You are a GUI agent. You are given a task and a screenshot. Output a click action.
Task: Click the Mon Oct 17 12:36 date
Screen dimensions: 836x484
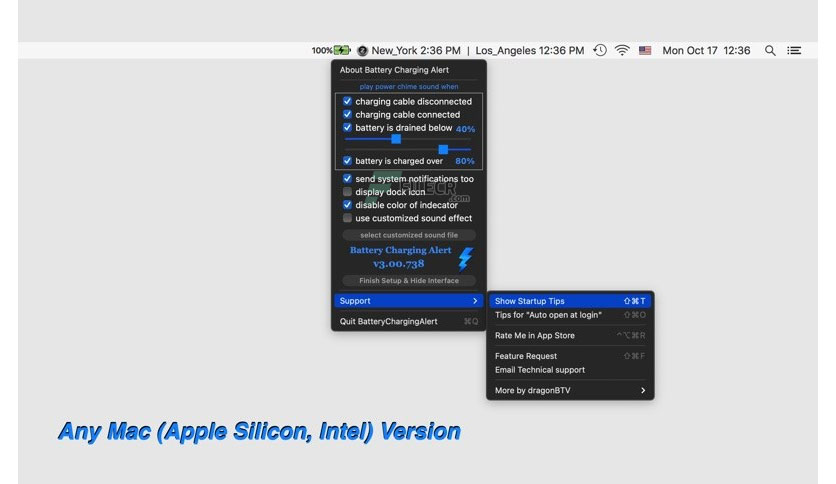tap(706, 51)
